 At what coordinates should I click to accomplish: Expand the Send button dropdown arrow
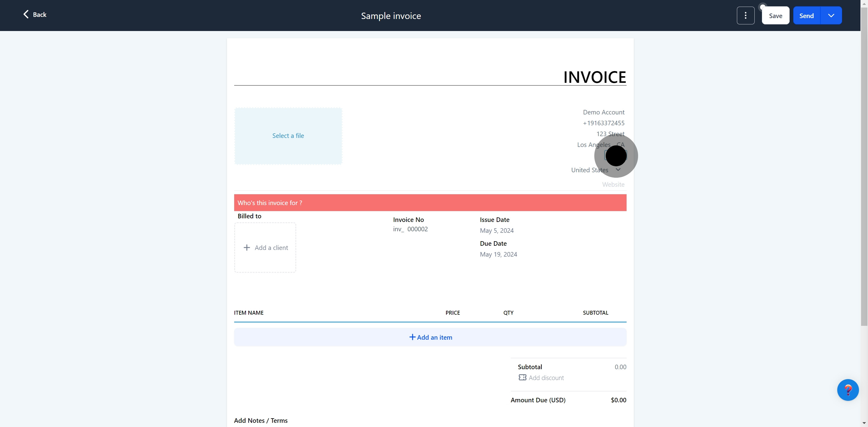coord(831,15)
